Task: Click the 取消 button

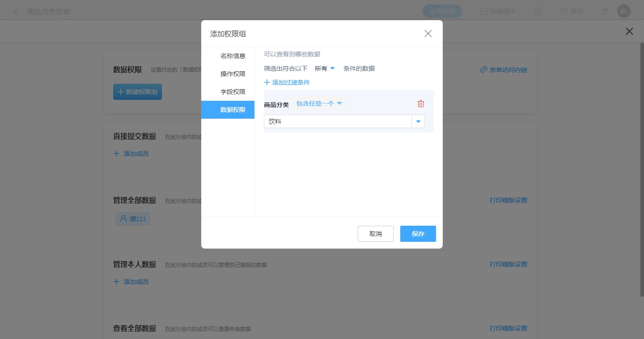Action: (375, 234)
